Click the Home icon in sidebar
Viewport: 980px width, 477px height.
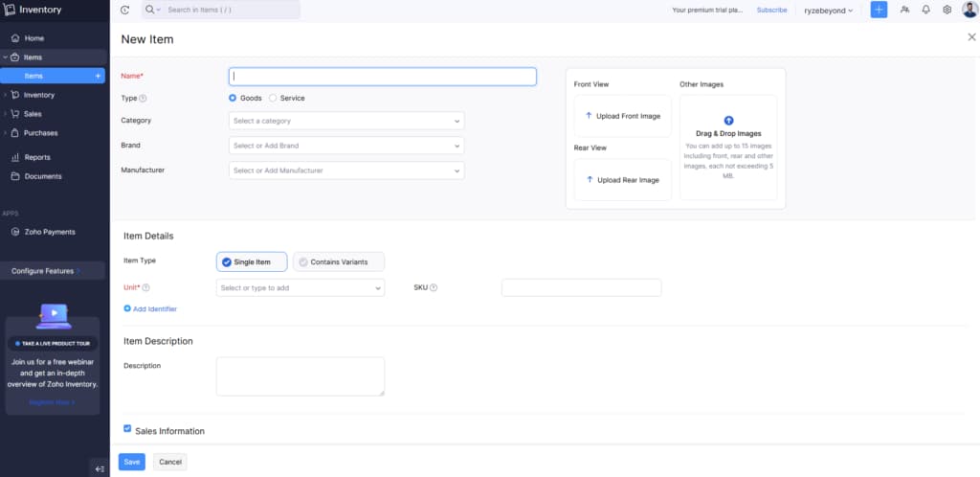click(x=15, y=38)
